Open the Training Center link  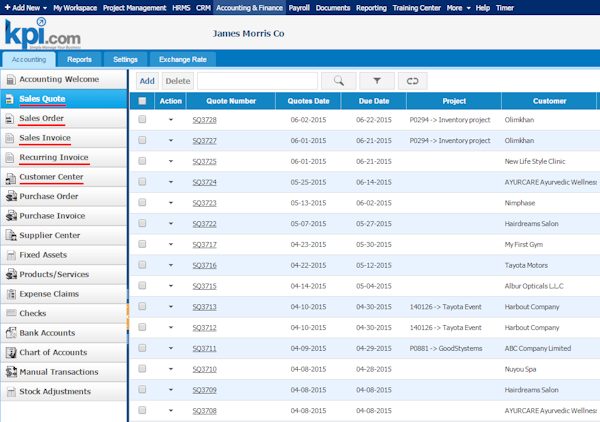pyautogui.click(x=416, y=8)
